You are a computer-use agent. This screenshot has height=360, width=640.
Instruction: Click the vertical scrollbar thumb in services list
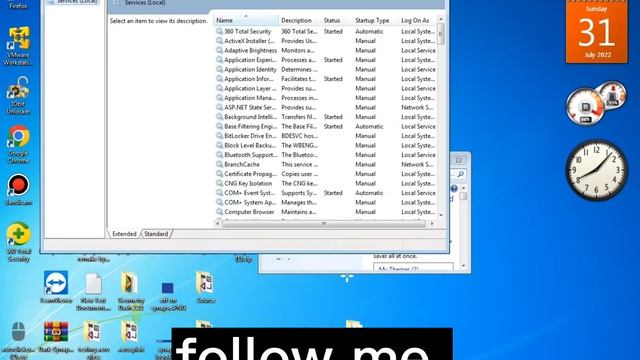tap(441, 34)
